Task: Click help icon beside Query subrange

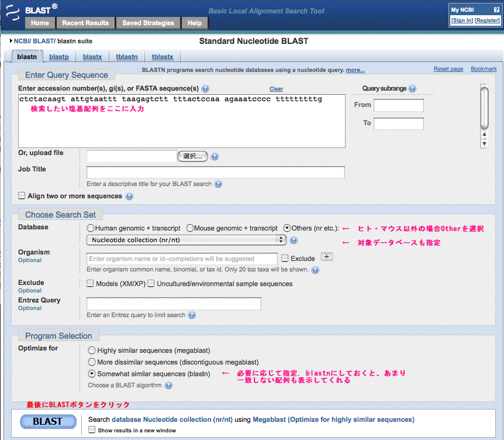Action: pyautogui.click(x=412, y=89)
